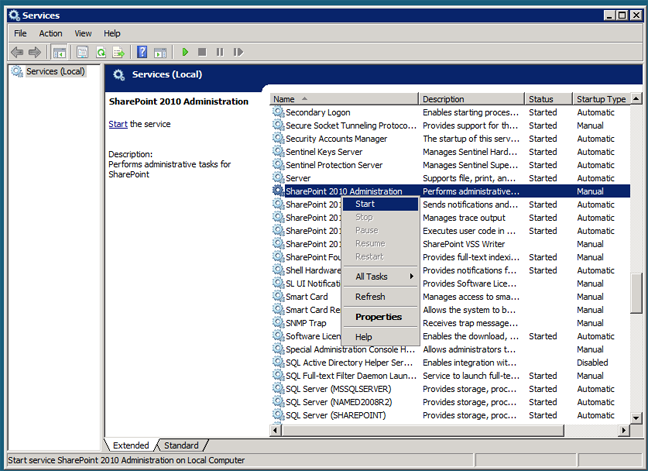Sort by the Status column header
Viewport: 648px width, 471px height.
(549, 99)
